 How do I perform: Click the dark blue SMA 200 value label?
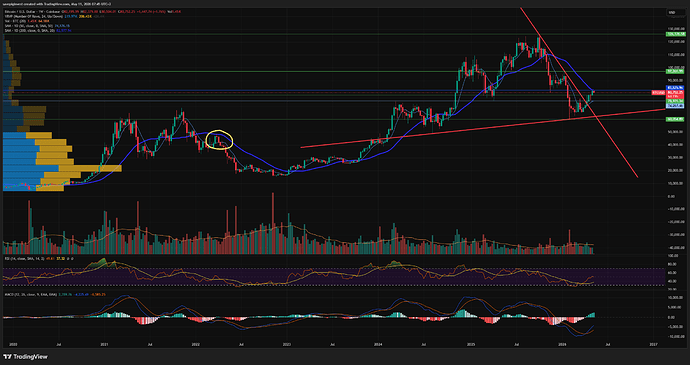pos(674,88)
